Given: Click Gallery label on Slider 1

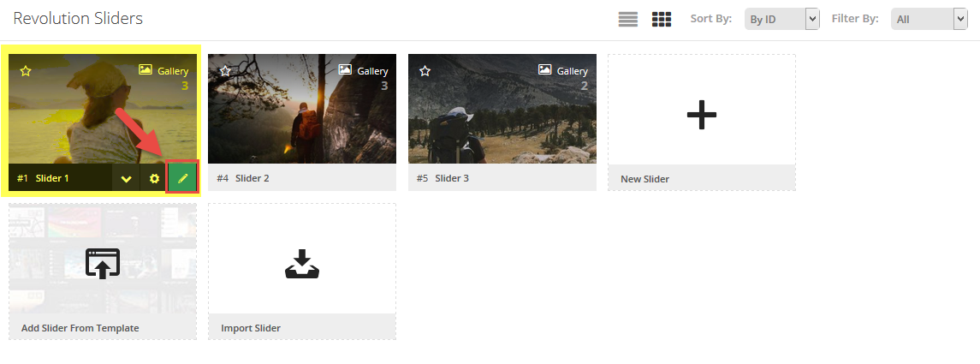Looking at the screenshot, I should click(173, 71).
